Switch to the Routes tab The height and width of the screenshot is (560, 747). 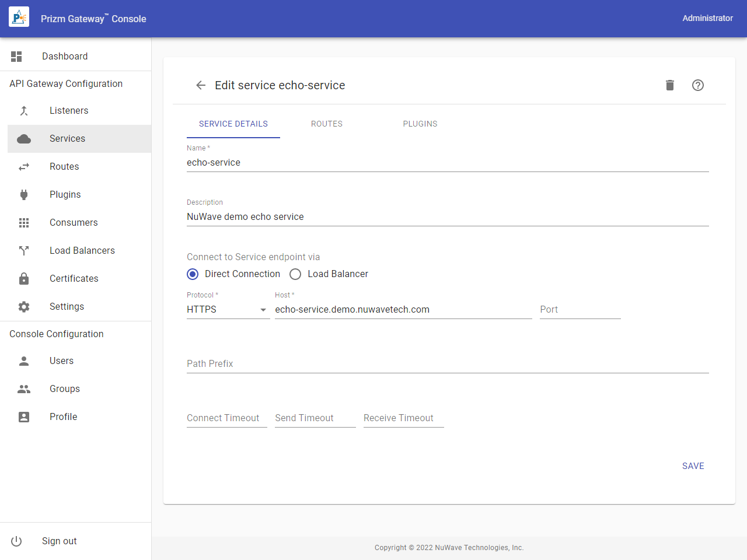(327, 124)
